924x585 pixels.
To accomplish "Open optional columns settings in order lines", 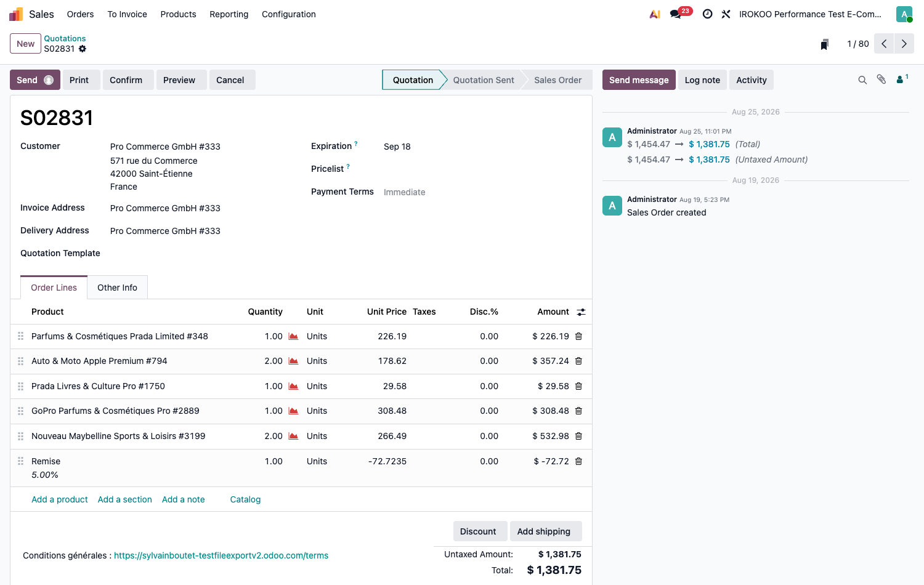I will coord(581,312).
